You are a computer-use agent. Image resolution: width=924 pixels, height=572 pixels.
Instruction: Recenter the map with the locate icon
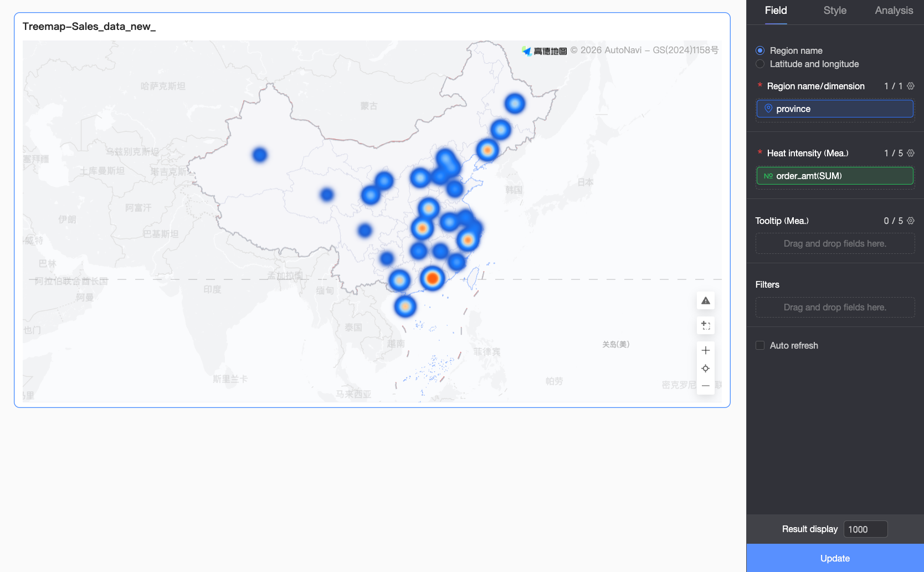pos(705,368)
